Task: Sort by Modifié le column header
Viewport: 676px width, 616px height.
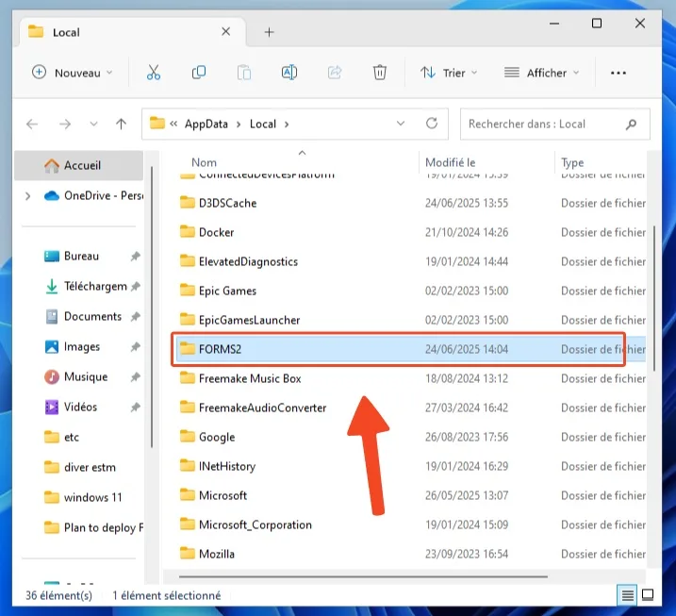Action: coord(451,162)
